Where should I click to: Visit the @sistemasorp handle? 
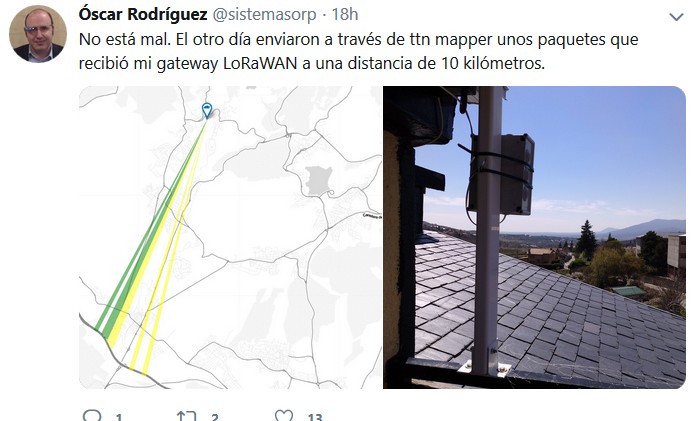click(264, 14)
